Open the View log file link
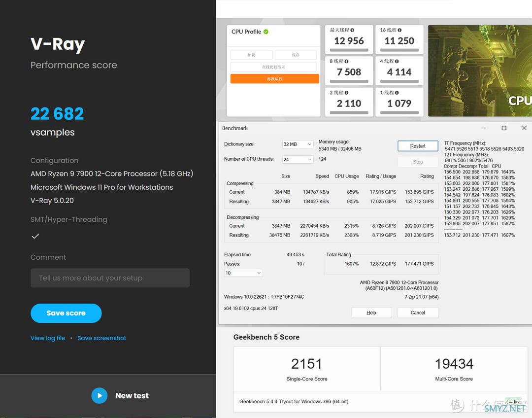 click(x=48, y=338)
